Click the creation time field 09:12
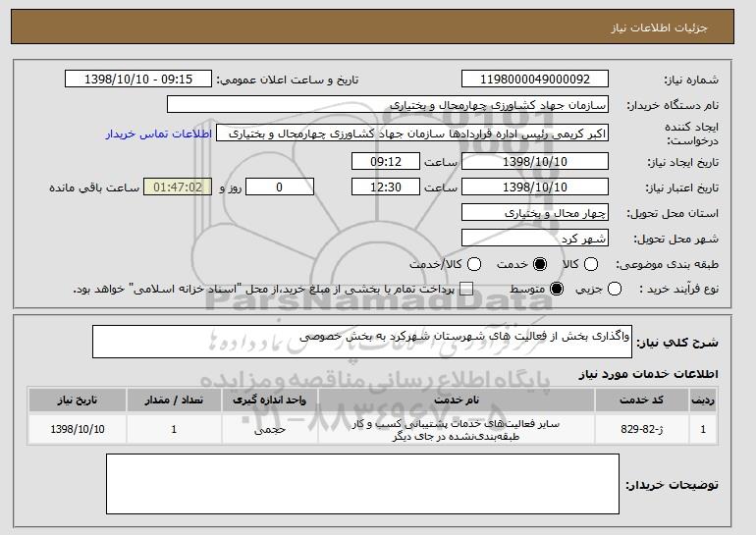Image resolution: width=756 pixels, height=535 pixels. (386, 161)
